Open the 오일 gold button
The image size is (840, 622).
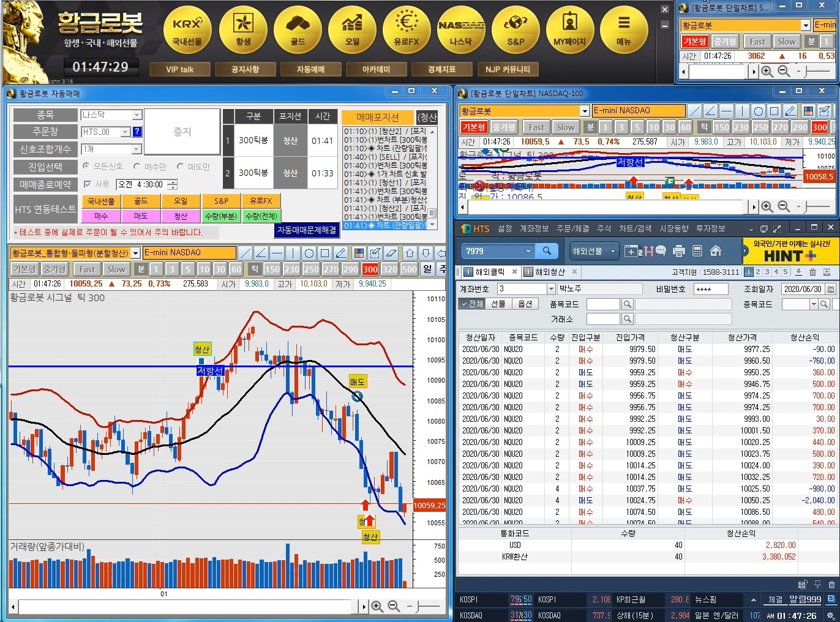[x=353, y=31]
